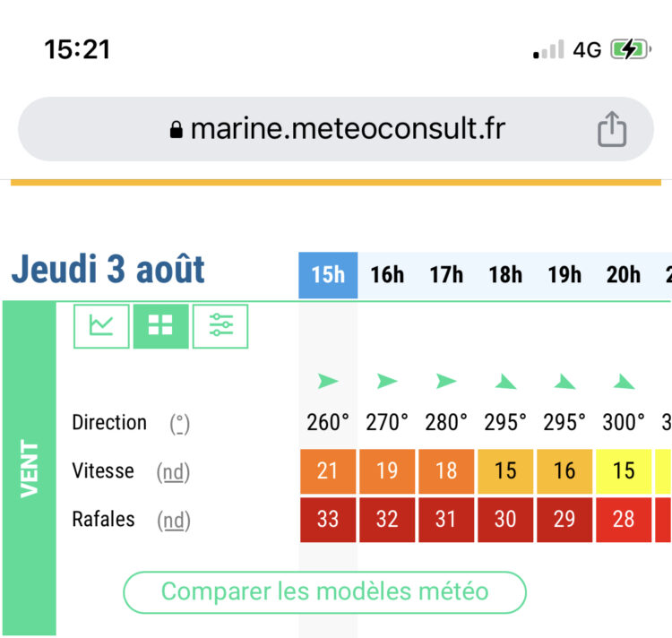Click the wind arrow above 300°
Screen dimensions: 672x638
click(x=624, y=382)
